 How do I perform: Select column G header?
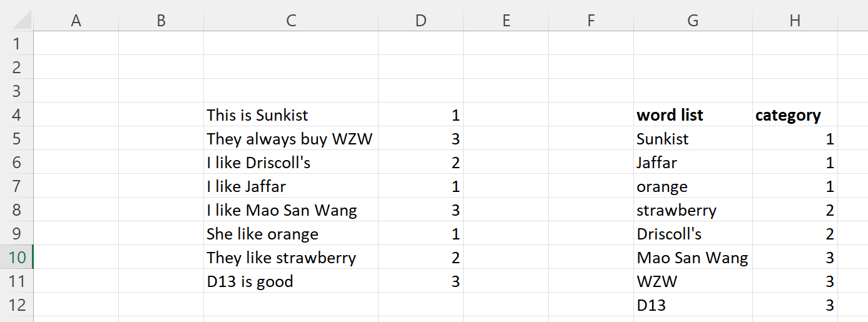click(693, 21)
